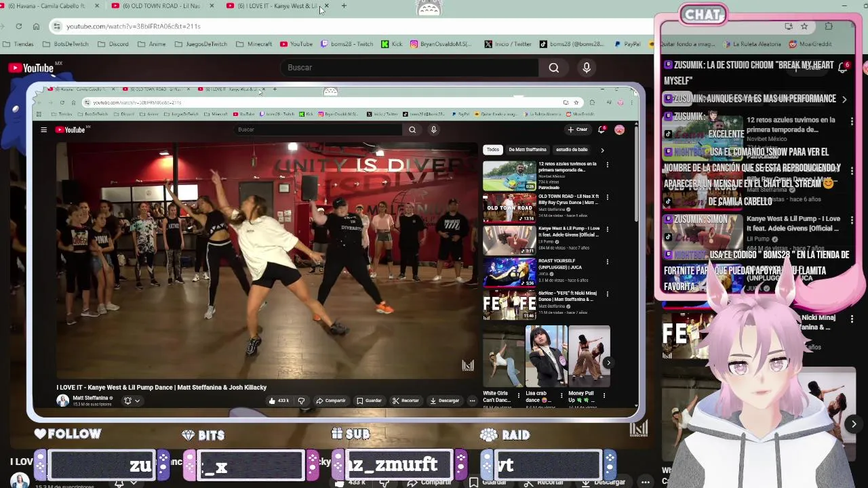
Task: Open the PayPal bookmark
Action: (x=627, y=44)
